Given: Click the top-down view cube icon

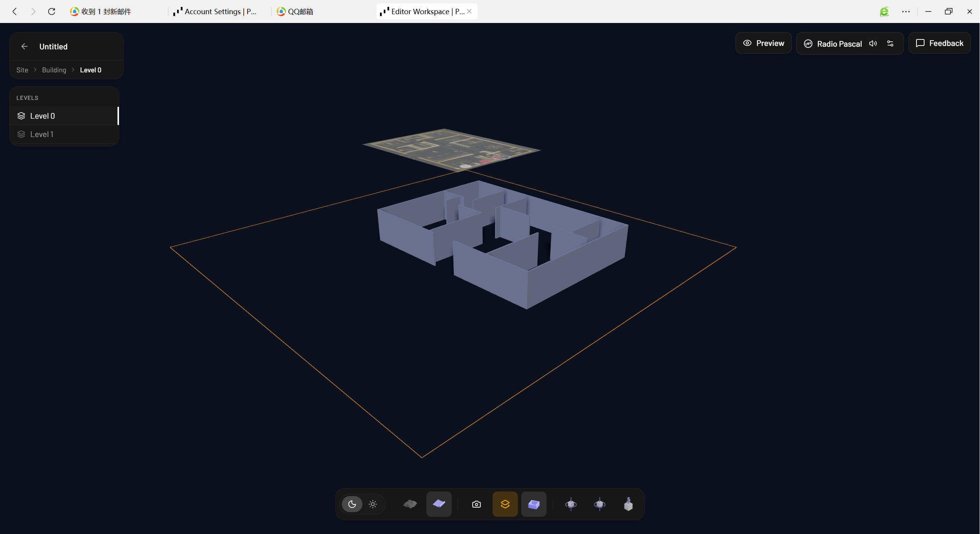Looking at the screenshot, I should tap(628, 504).
